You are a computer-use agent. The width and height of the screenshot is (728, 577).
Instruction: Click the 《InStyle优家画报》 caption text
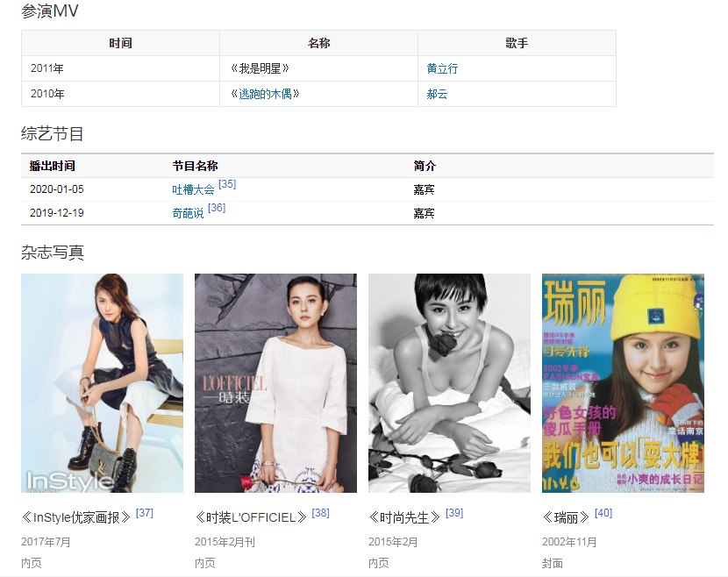(x=76, y=517)
